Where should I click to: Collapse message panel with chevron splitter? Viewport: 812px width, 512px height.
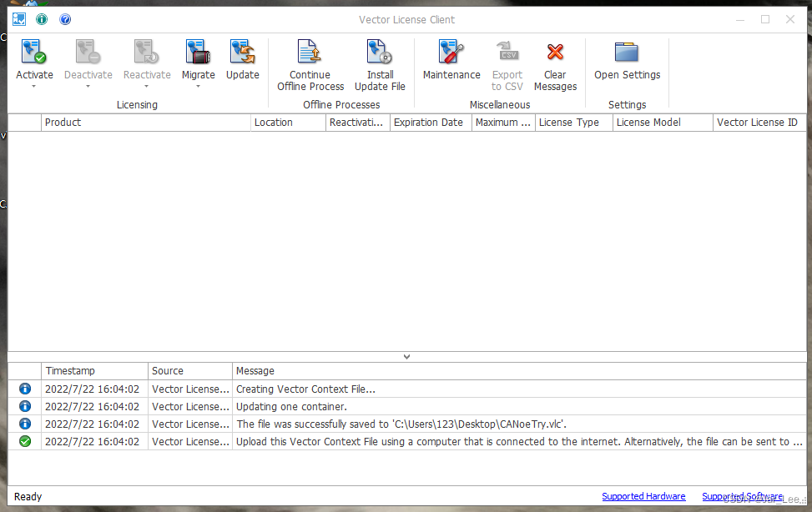[407, 357]
